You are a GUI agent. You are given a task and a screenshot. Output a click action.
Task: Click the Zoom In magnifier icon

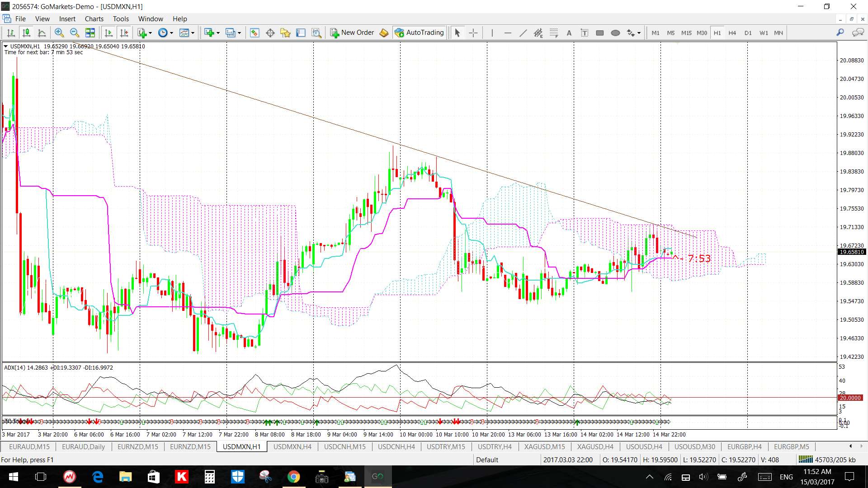59,33
